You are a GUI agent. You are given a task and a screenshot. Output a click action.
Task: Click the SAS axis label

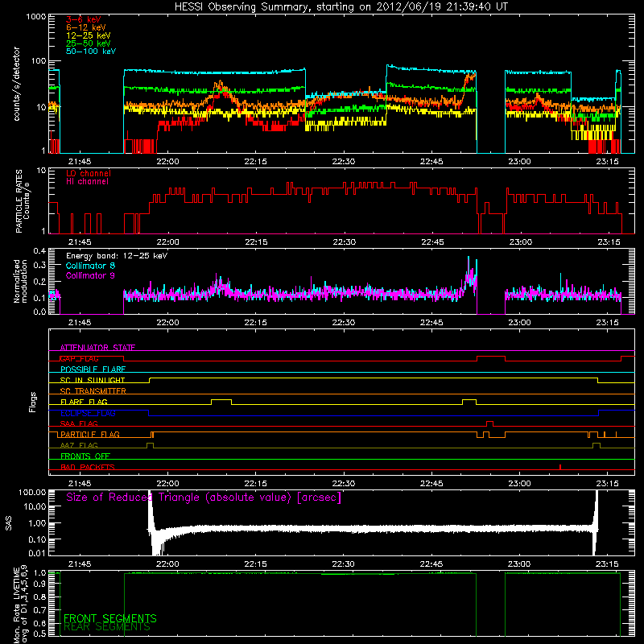[x=8, y=523]
